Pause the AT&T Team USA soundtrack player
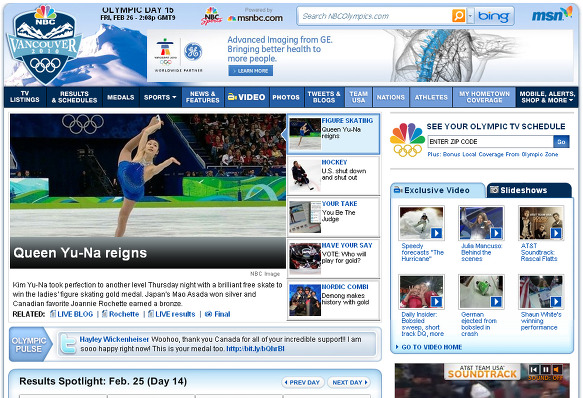583x398 pixels. pyautogui.click(x=545, y=369)
